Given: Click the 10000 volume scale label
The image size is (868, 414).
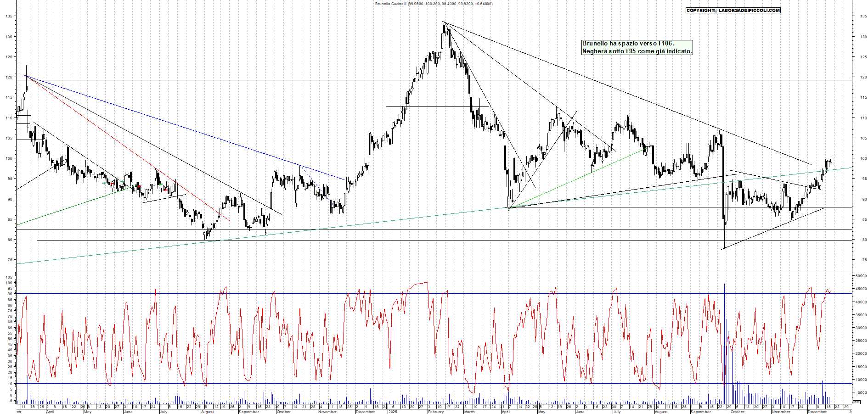Looking at the screenshot, I should tap(861, 380).
